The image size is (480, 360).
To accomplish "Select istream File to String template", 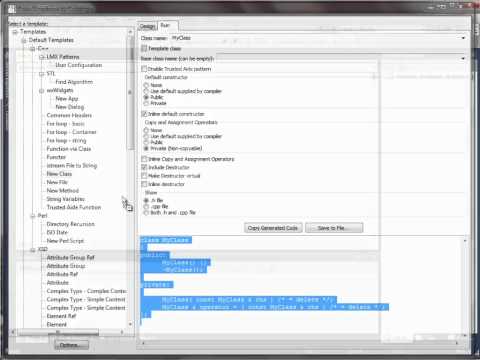I will tap(72, 165).
